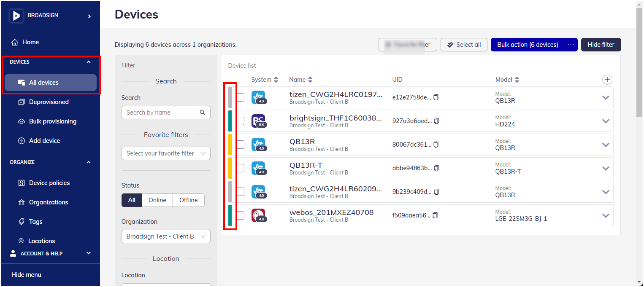Open All devices page

pos(50,83)
